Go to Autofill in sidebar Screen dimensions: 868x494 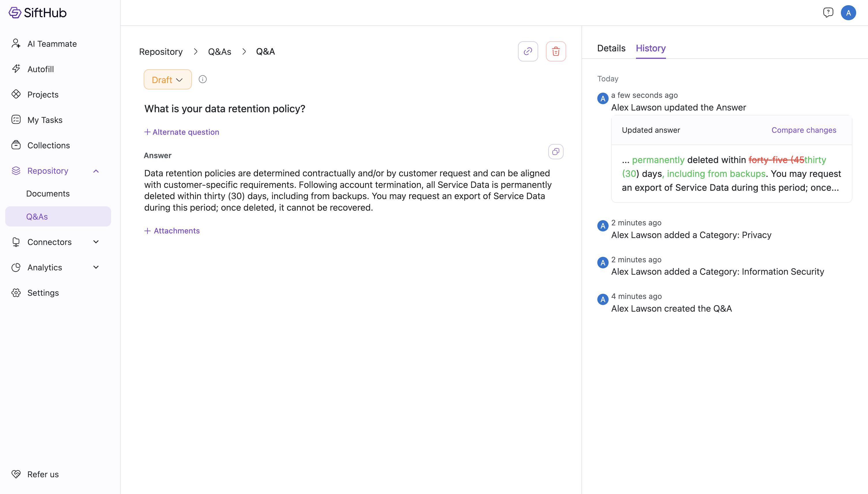40,69
